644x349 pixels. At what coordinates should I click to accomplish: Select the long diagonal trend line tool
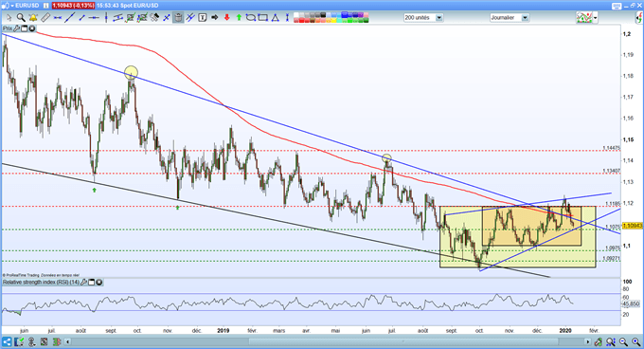(x=69, y=18)
